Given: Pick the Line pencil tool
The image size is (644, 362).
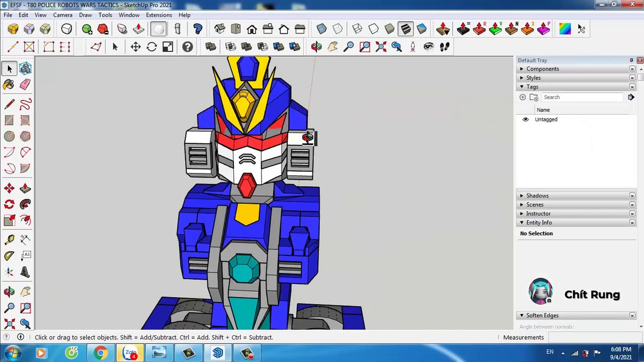Looking at the screenshot, I should (9, 104).
